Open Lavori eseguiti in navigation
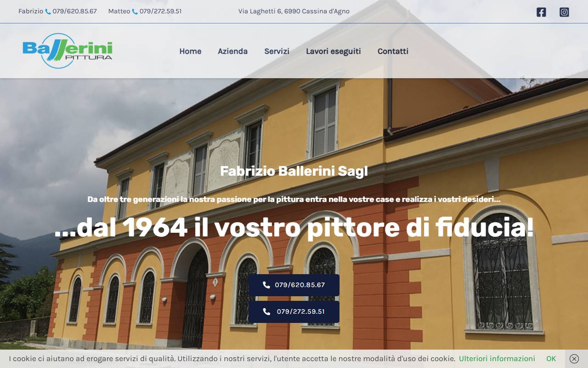The width and height of the screenshot is (588, 368). coord(334,51)
